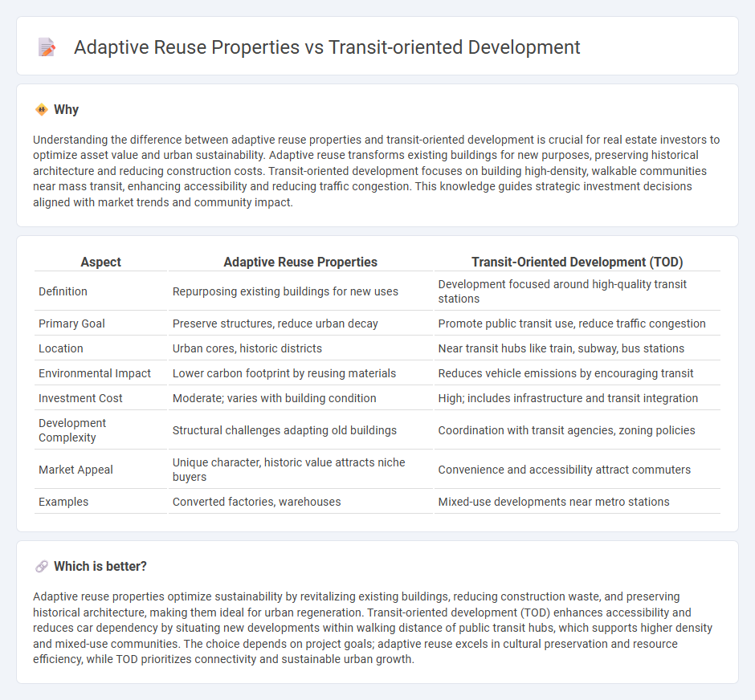Select the page title Adaptive Reuse Properties vs Transit-oriented Development
Viewport: 755px width, 700px height.
(327, 47)
